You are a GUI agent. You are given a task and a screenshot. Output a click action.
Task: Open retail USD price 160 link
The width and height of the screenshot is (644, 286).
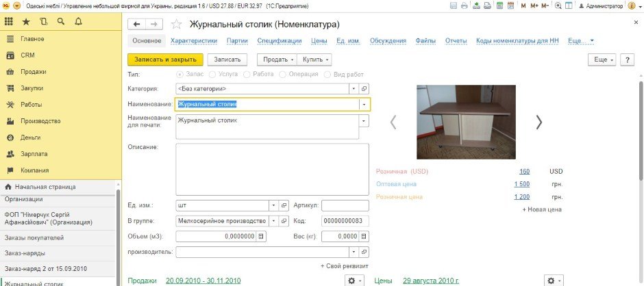(x=524, y=172)
